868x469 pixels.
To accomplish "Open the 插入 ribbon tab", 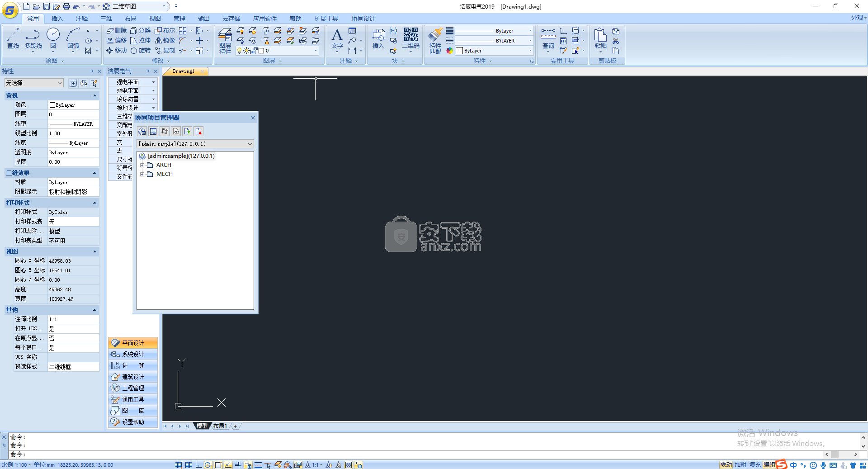I will tap(57, 19).
